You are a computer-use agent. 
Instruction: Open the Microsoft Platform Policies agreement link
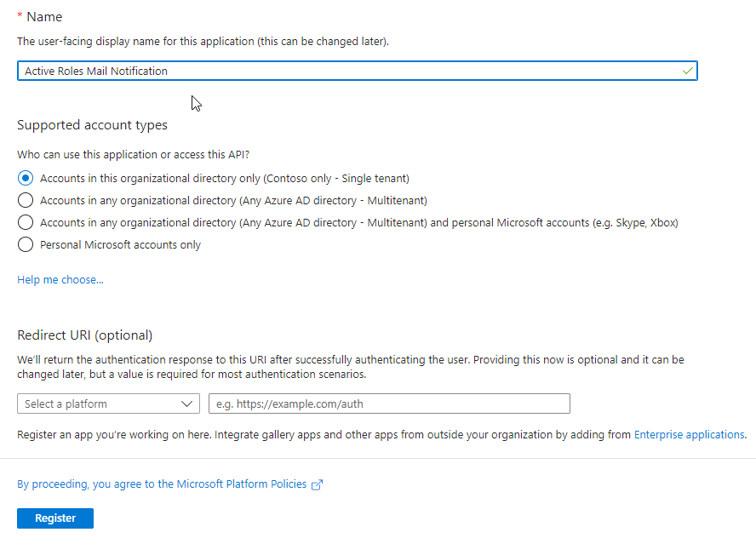pyautogui.click(x=162, y=484)
